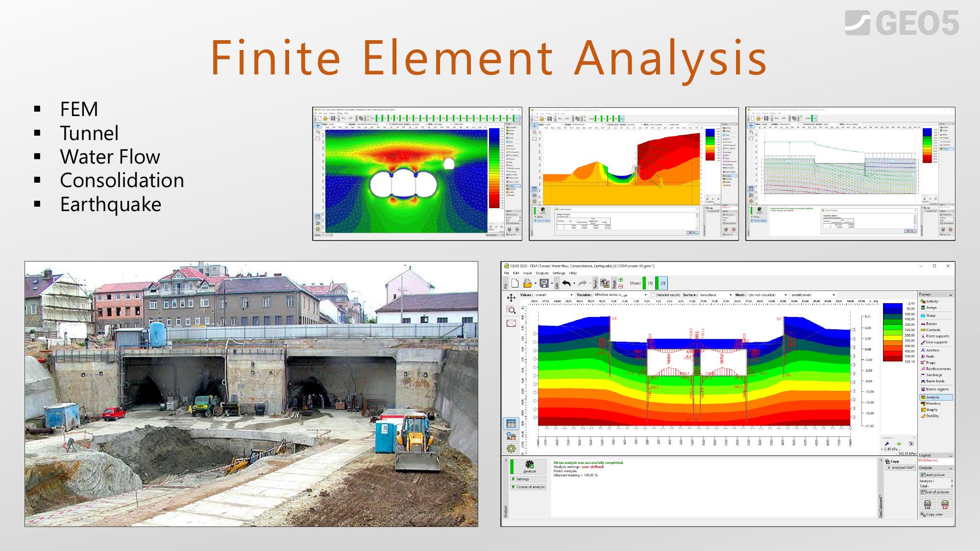
Task: Open the Elastic regions frame
Action: 936,389
